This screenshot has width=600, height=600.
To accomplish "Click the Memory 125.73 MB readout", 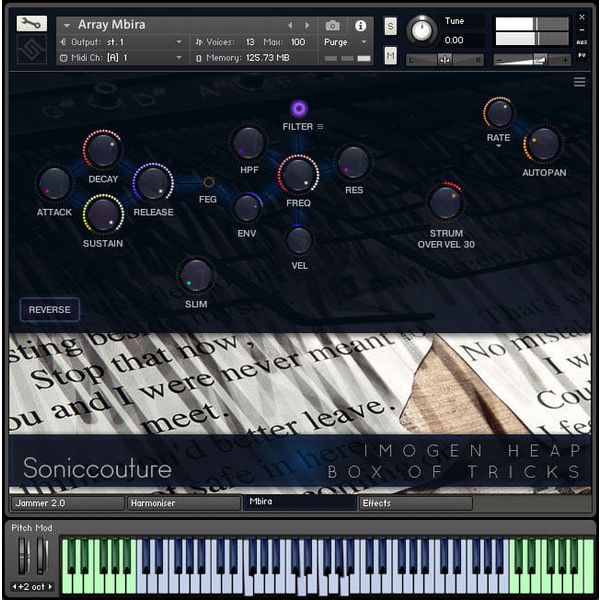I will click(267, 58).
